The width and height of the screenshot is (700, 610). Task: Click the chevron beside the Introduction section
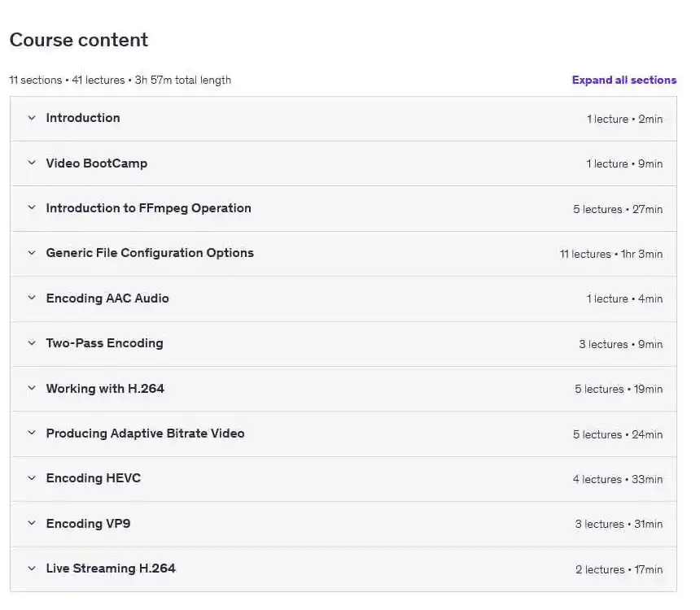(x=32, y=118)
